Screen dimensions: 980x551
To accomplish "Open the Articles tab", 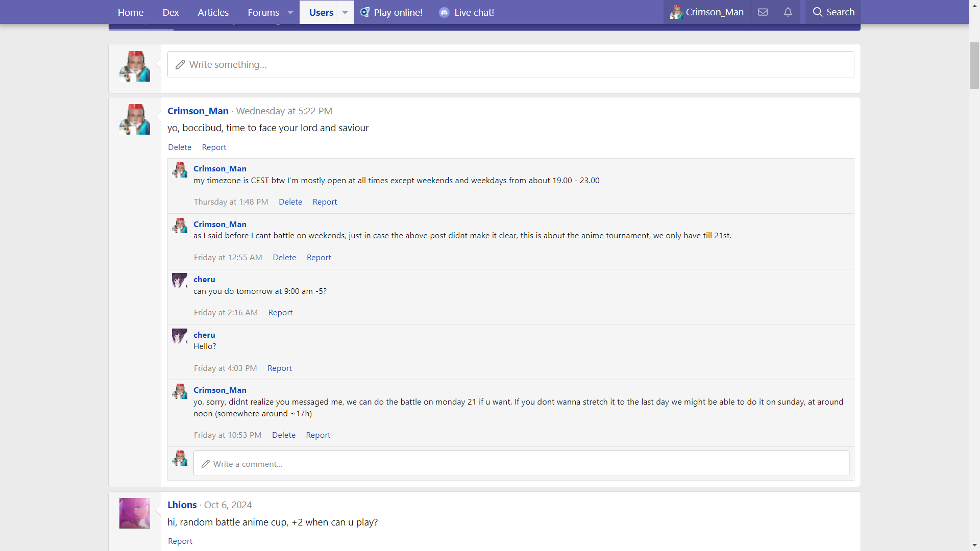I will tap(213, 12).
